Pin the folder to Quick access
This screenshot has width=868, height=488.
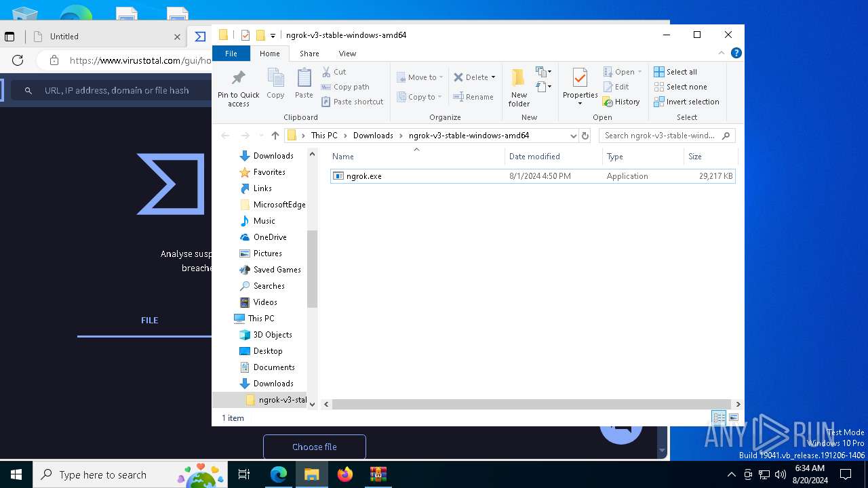click(238, 87)
